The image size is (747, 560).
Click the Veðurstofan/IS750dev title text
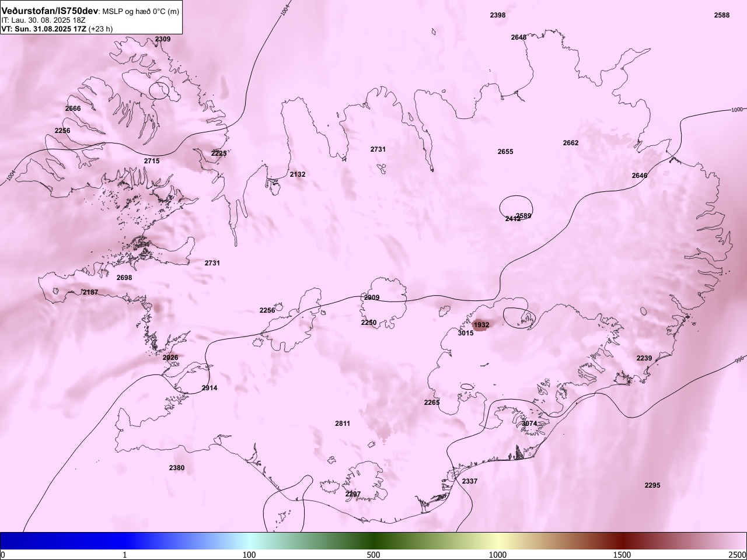click(x=50, y=11)
